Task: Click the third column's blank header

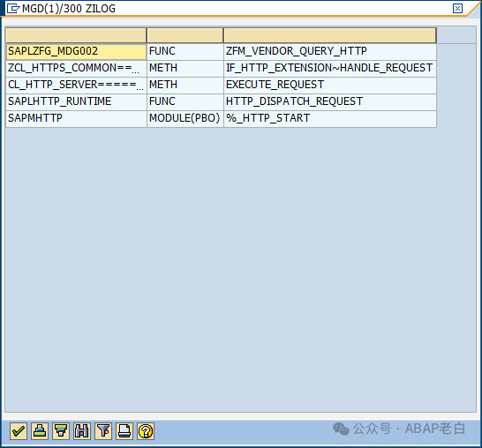Action: pos(330,35)
